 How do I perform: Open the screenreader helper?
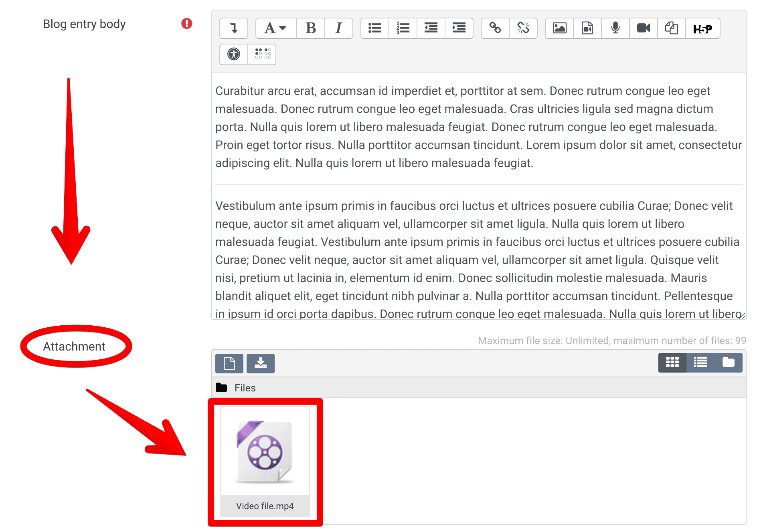click(262, 54)
